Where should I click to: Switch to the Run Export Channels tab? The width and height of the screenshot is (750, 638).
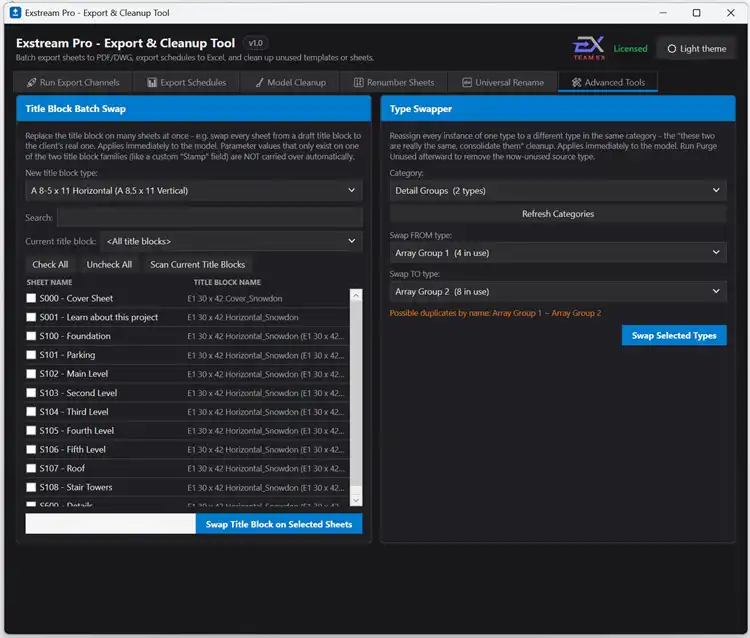pyautogui.click(x=73, y=82)
